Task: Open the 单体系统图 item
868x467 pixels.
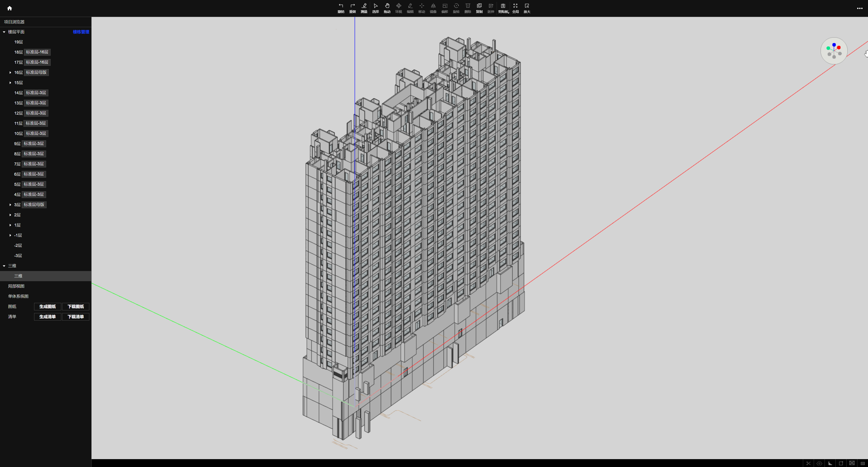Action: tap(18, 296)
